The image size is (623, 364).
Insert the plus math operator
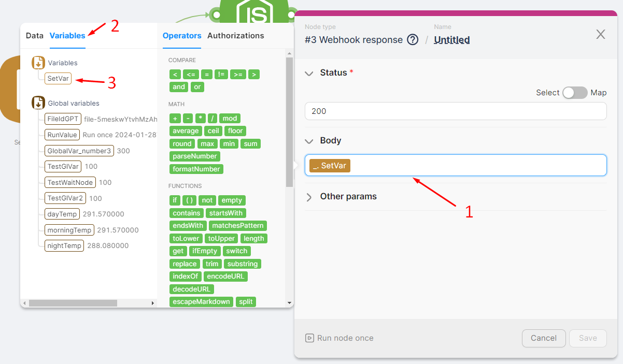click(175, 119)
